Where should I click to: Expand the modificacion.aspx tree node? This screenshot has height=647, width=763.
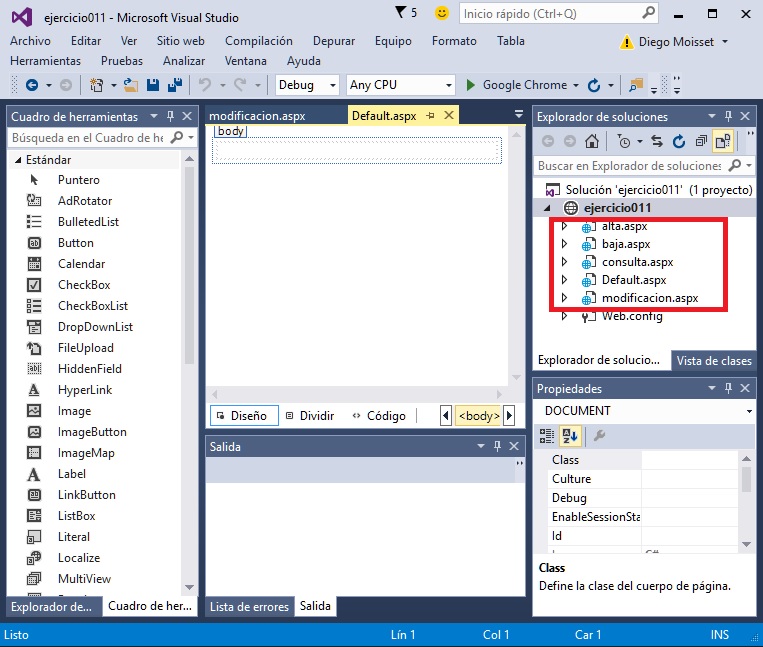(564, 298)
